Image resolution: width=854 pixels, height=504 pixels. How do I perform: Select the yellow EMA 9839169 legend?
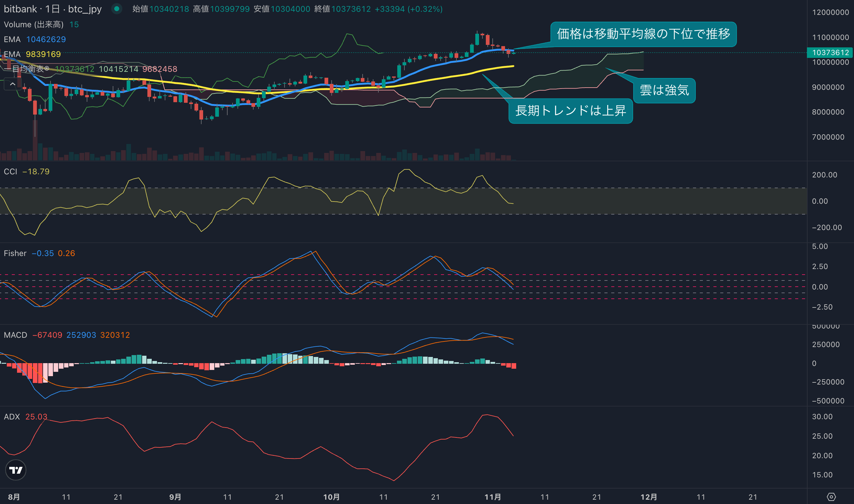(32, 54)
